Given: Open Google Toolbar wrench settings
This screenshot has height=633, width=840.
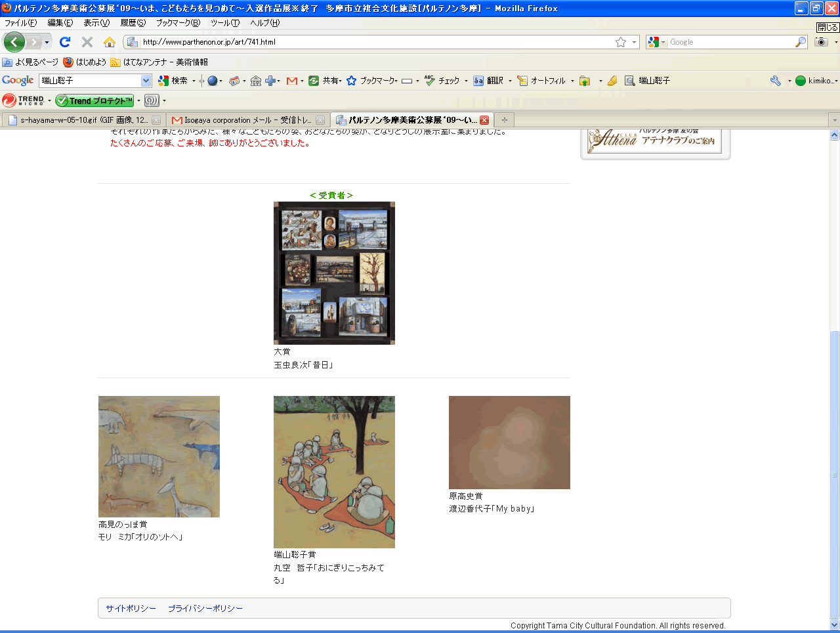Looking at the screenshot, I should click(776, 81).
